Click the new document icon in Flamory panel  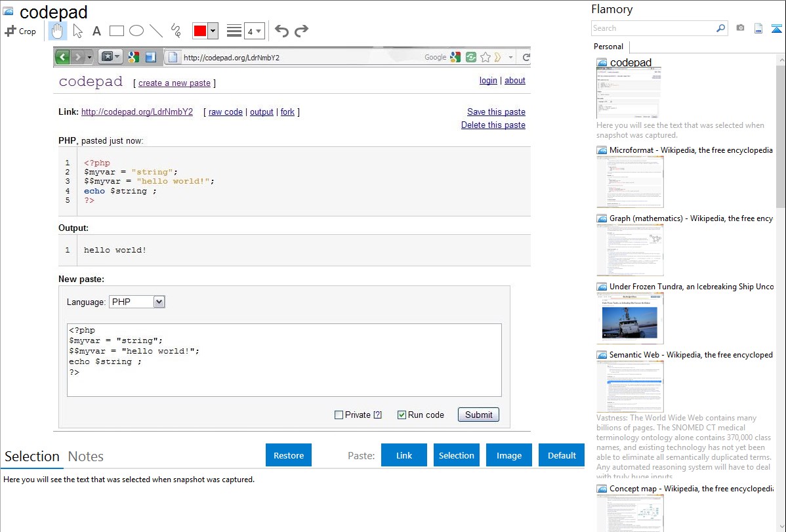click(758, 28)
